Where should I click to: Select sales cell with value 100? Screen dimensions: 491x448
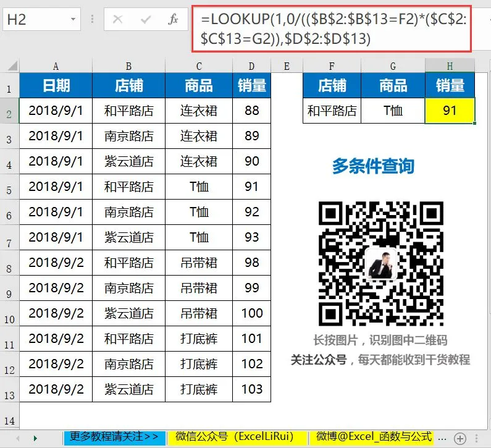[251, 313]
